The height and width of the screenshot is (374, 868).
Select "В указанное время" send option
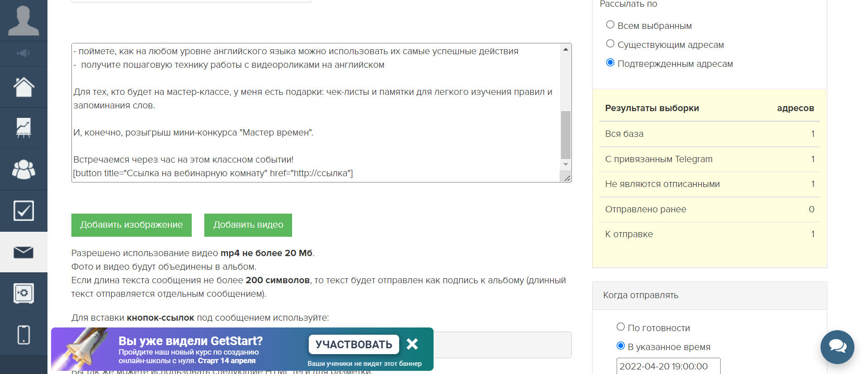tap(621, 346)
